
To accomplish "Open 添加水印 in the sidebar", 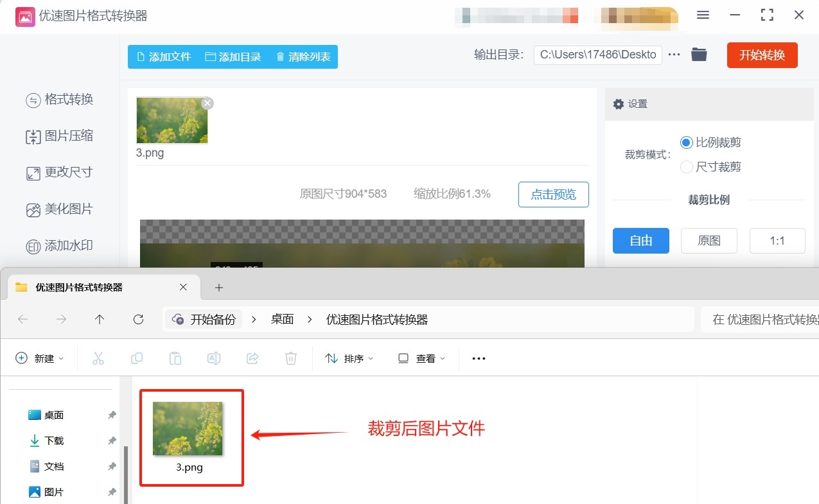I will 60,246.
